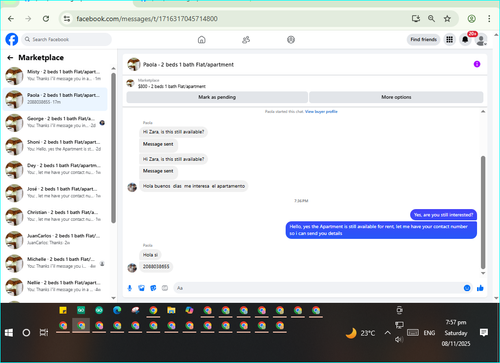
Task: Open the Chrome profile icon
Action: click(471, 19)
